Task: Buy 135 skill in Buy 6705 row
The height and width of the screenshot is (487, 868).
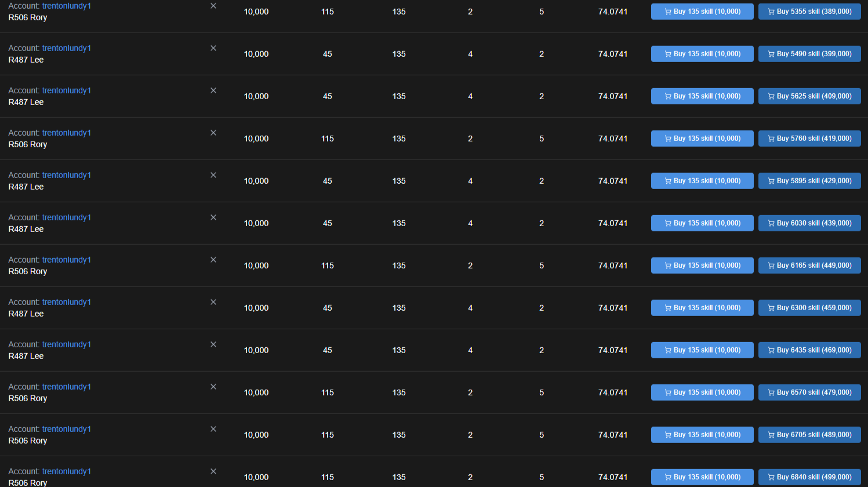Action: pos(702,435)
